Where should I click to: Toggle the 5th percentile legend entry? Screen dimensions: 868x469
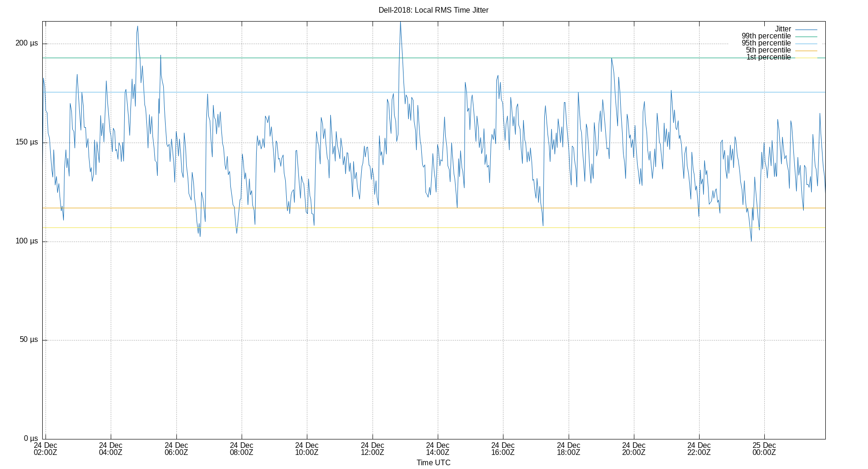pos(769,50)
